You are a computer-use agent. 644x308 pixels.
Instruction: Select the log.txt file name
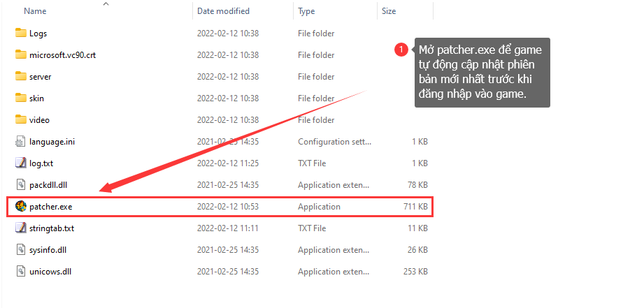point(41,163)
